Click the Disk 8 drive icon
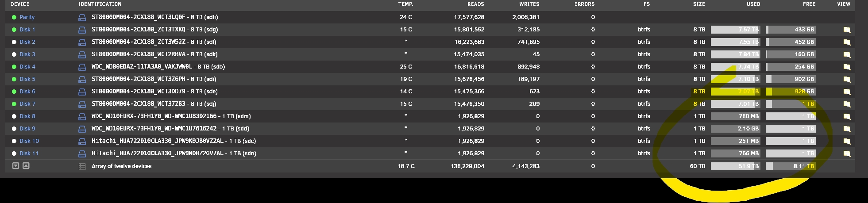868x203 pixels. click(82, 116)
